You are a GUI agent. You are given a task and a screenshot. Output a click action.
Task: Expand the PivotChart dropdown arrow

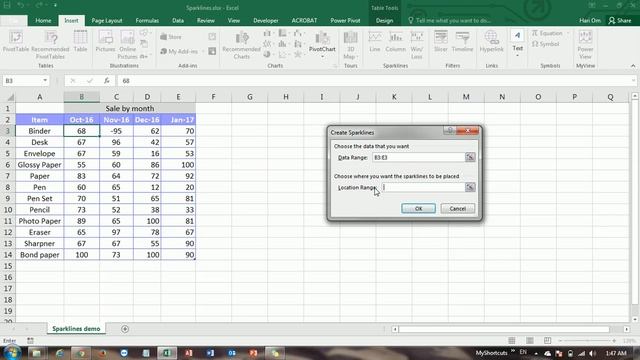(x=322, y=56)
